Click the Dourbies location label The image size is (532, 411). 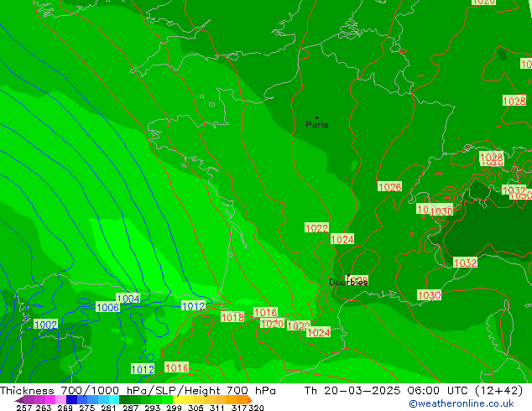tap(348, 282)
